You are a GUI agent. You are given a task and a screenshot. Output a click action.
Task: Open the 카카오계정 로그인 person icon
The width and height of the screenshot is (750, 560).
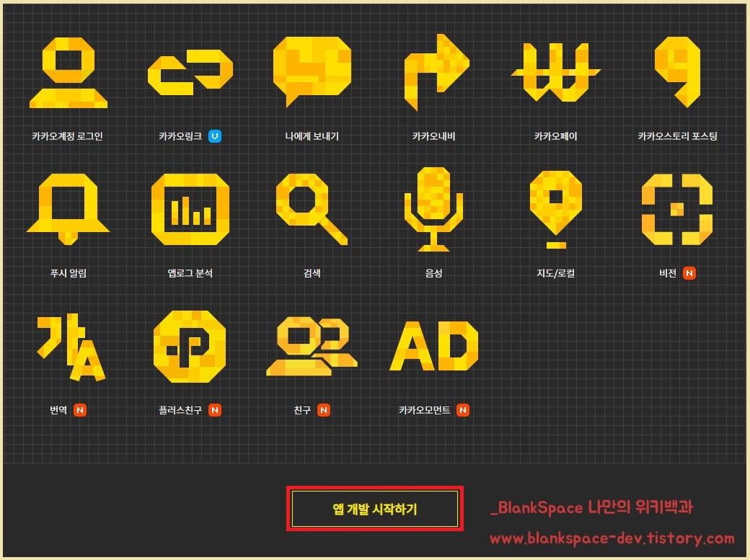(x=69, y=72)
